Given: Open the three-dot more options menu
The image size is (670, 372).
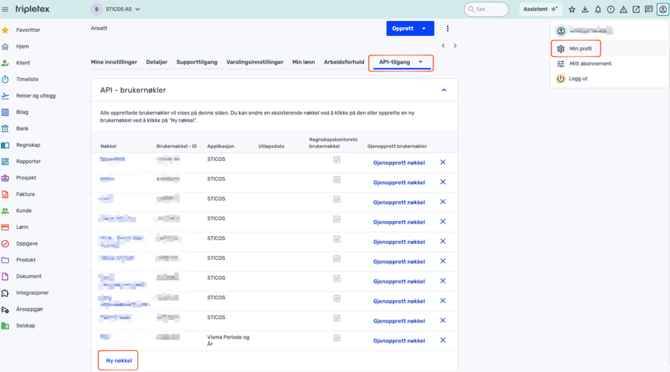Looking at the screenshot, I should pyautogui.click(x=447, y=29).
